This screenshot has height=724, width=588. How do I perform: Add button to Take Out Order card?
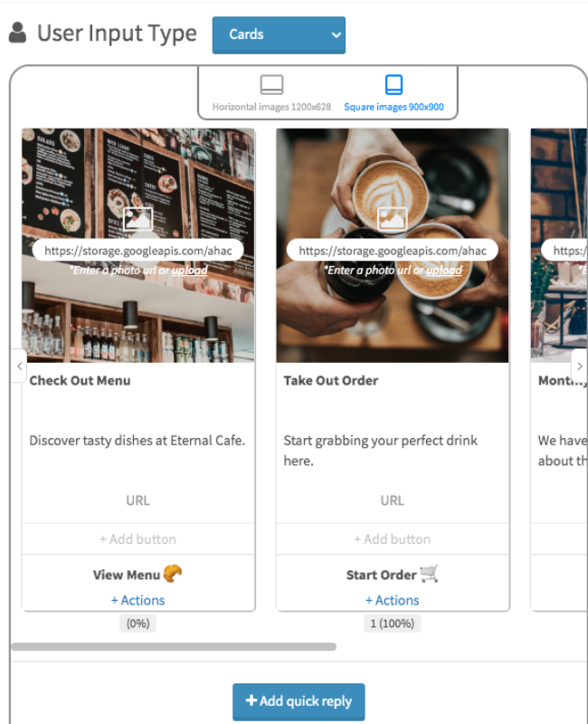(x=393, y=538)
